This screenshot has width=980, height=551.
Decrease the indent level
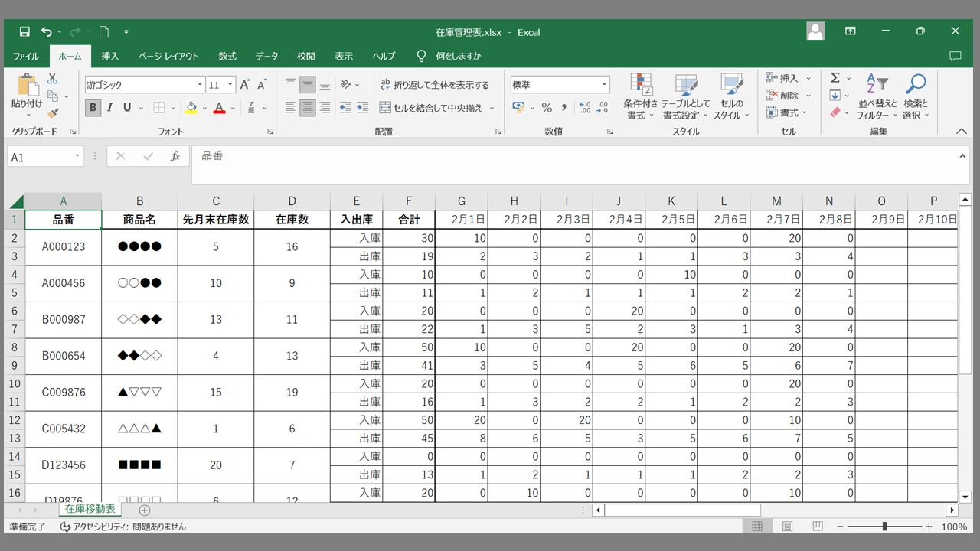pos(345,108)
